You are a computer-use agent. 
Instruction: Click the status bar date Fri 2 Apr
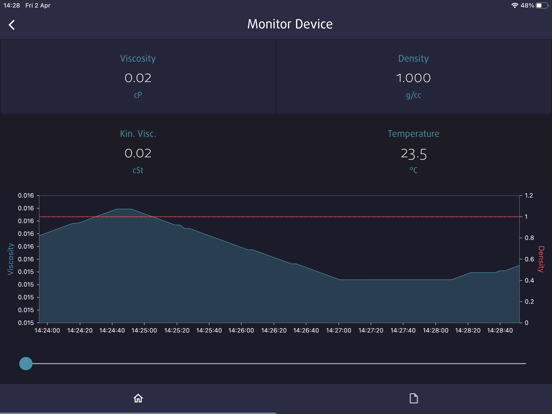click(x=38, y=5)
